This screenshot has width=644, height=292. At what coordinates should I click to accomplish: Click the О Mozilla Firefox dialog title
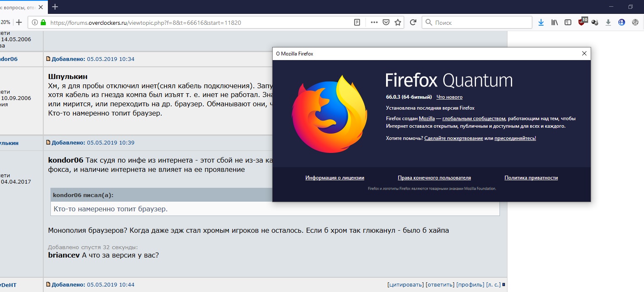tap(294, 53)
